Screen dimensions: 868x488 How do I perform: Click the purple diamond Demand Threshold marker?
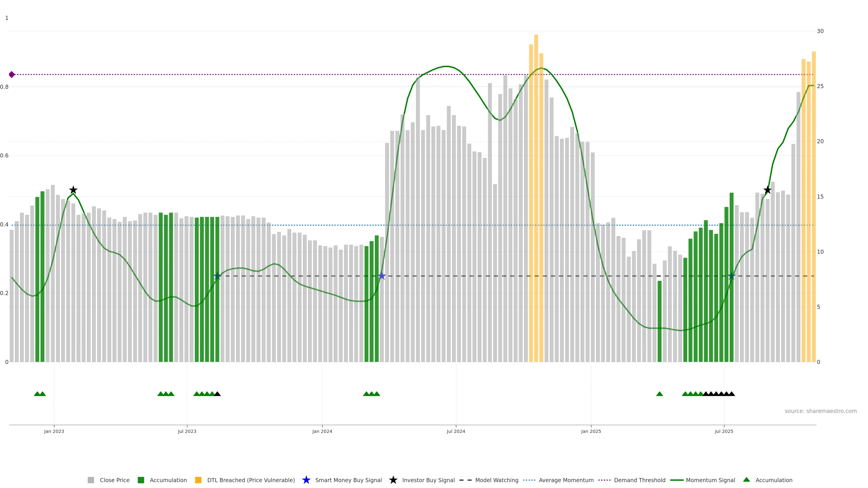click(x=12, y=74)
